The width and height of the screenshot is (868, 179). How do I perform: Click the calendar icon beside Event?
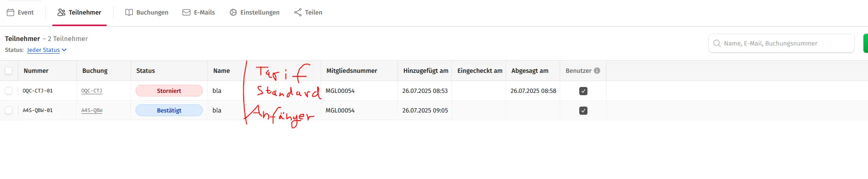coord(10,13)
